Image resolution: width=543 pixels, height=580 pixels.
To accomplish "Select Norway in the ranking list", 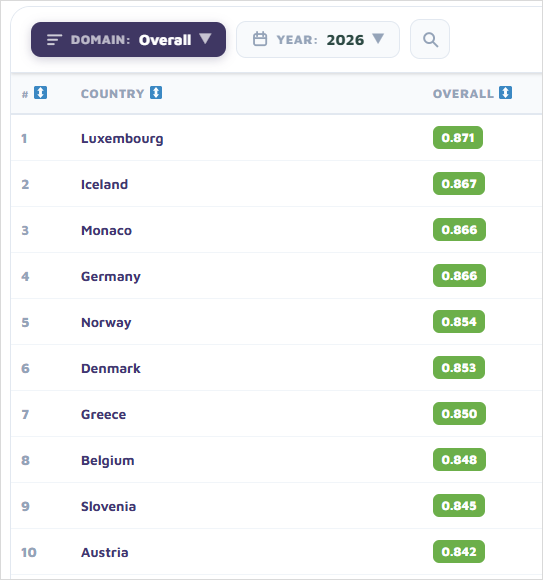I will pos(106,322).
